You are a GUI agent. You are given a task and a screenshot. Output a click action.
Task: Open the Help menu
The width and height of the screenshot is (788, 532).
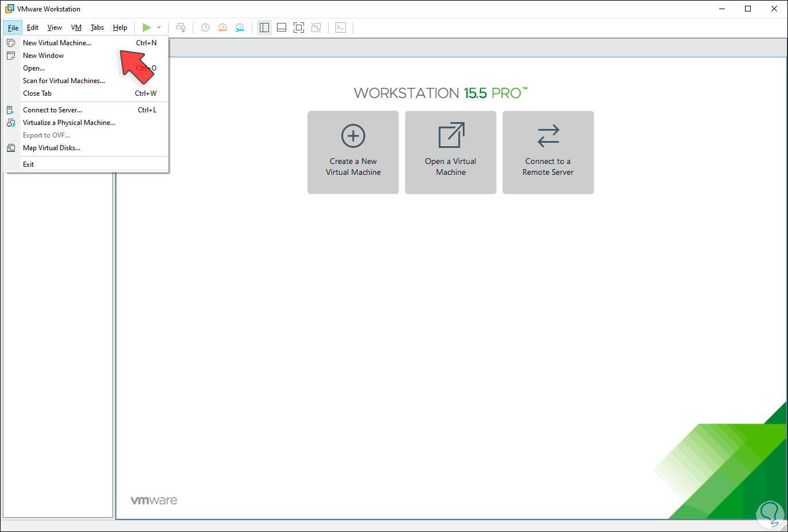point(120,28)
